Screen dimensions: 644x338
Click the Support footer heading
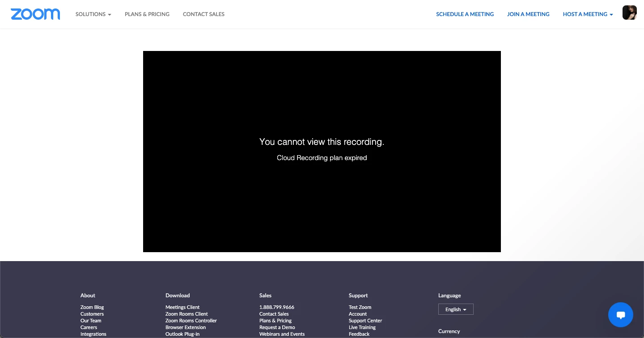pos(358,296)
